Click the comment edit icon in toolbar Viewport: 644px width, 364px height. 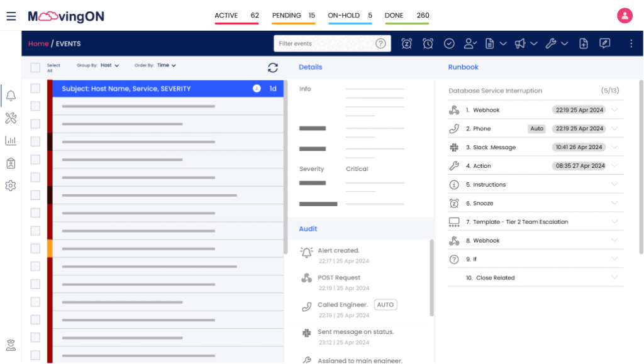point(604,43)
